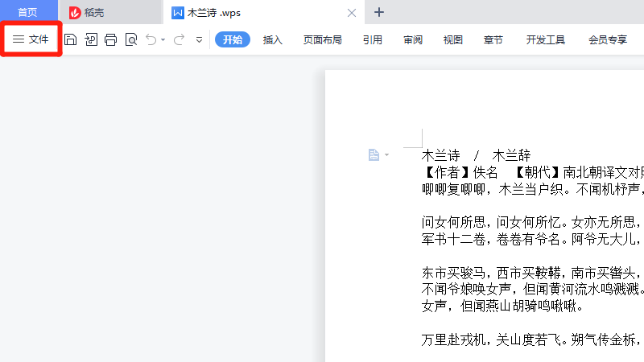Viewport: 644px width, 362px height.
Task: Click the export to PDF icon
Action: tap(91, 39)
